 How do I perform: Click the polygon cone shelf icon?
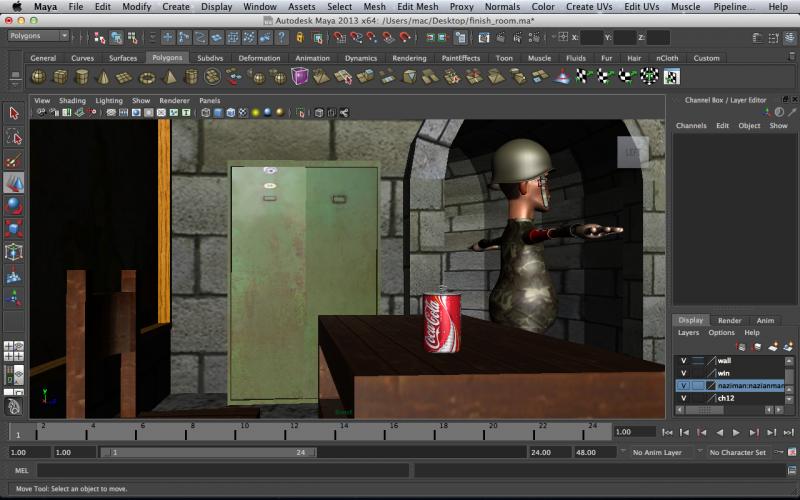coord(103,77)
